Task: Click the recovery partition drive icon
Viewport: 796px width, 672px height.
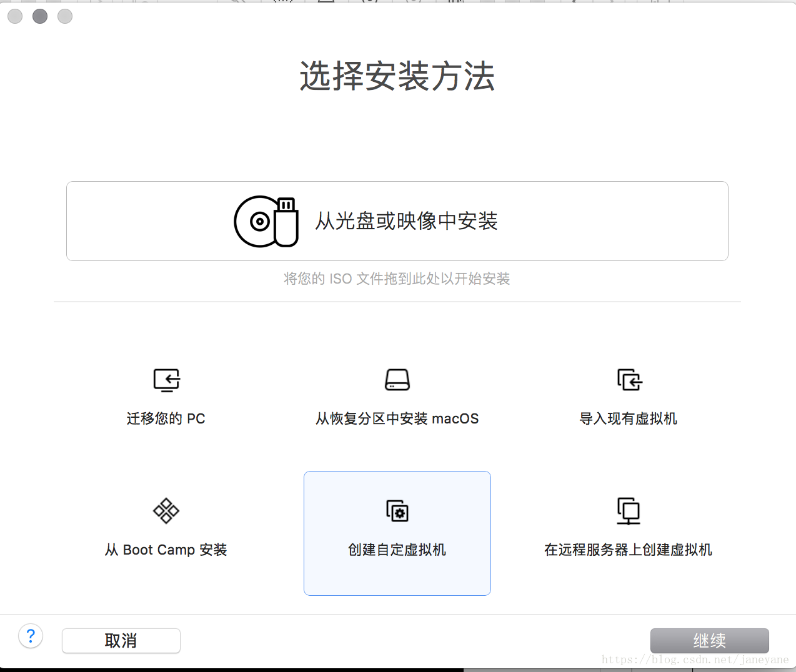Action: pos(397,380)
